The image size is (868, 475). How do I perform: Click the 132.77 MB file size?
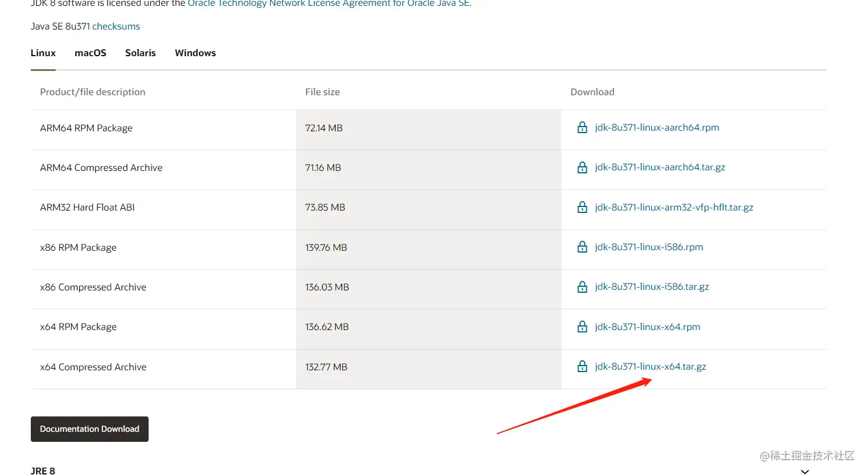pyautogui.click(x=326, y=367)
